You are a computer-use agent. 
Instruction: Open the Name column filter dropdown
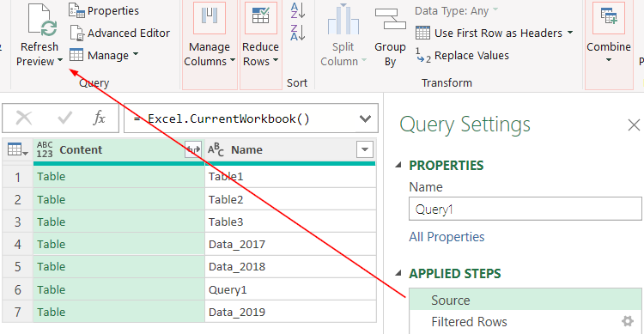click(365, 149)
